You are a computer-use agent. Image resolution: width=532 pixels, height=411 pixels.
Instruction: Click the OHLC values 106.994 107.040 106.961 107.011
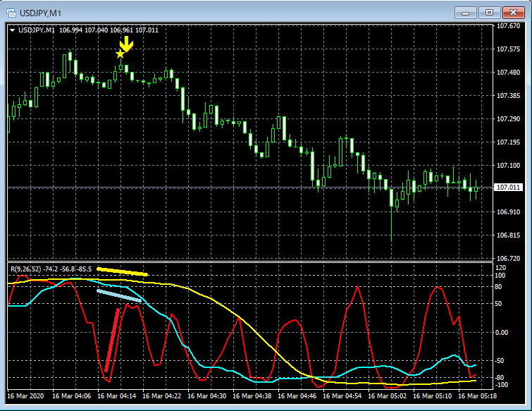(109, 30)
